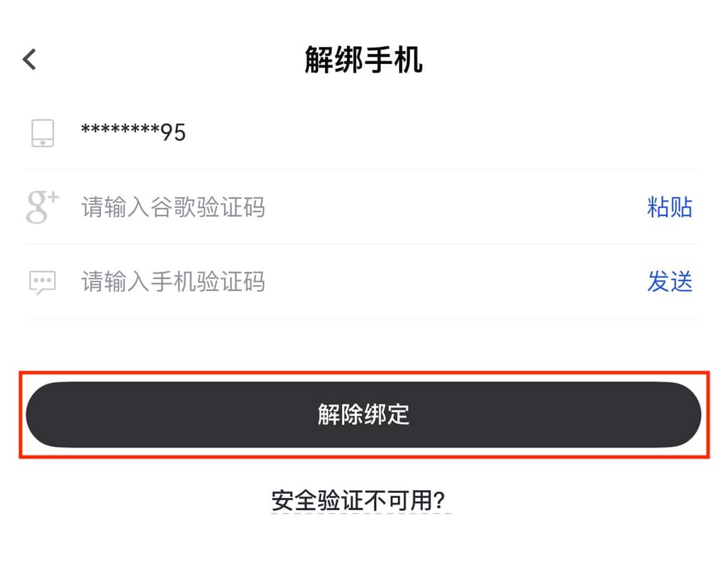
Task: Paste clipboard using the blue 粘贴 text
Action: tap(669, 207)
